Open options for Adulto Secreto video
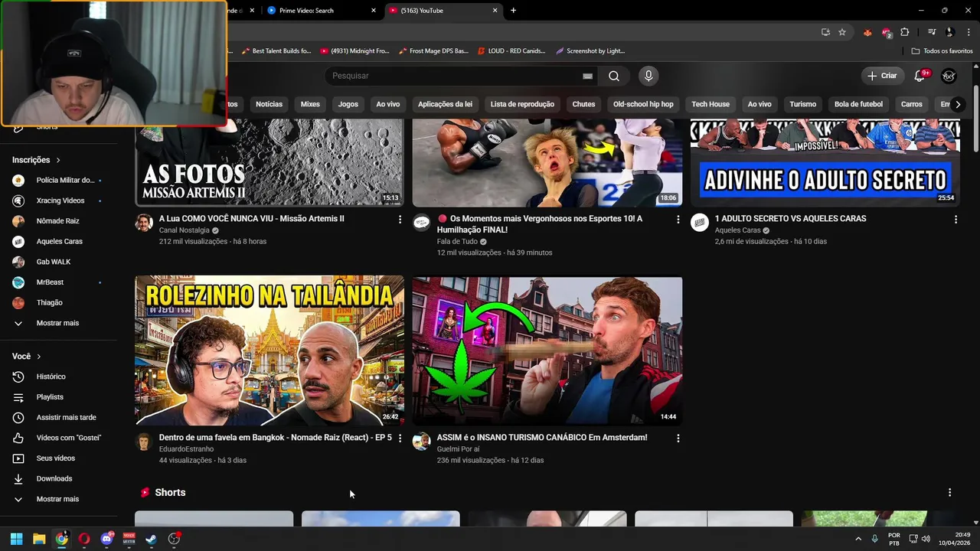Viewport: 980px width, 551px height. coord(955,219)
